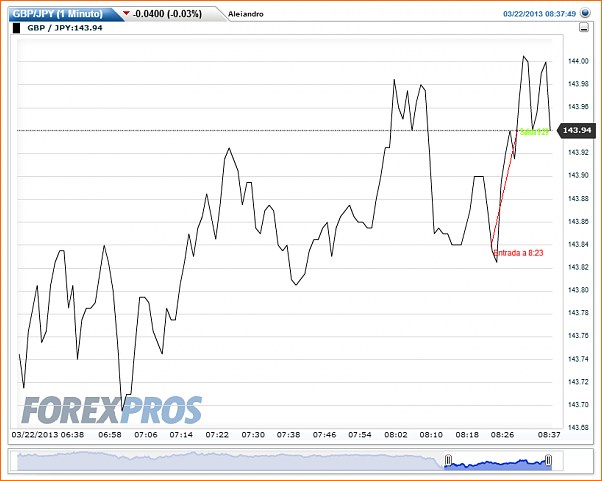Click the 144.00 price axis label
This screenshot has height=481, width=602.
578,61
